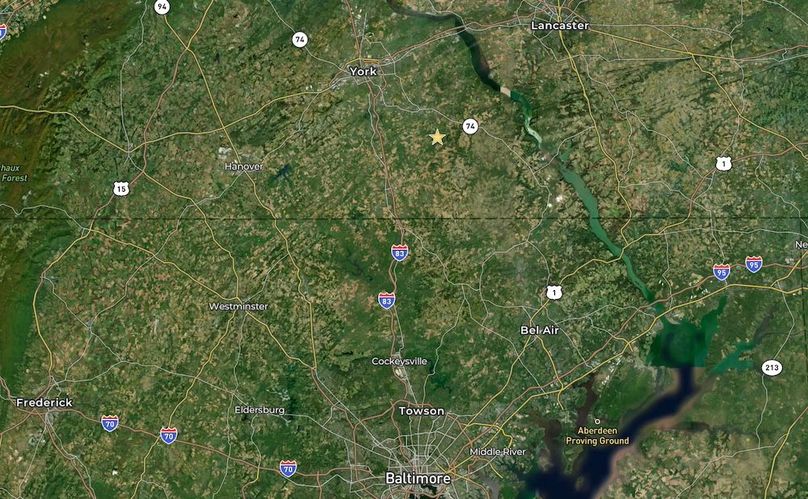Viewport: 808px width, 499px height.
Task: Select the Lancaster city label
Action: (x=560, y=25)
